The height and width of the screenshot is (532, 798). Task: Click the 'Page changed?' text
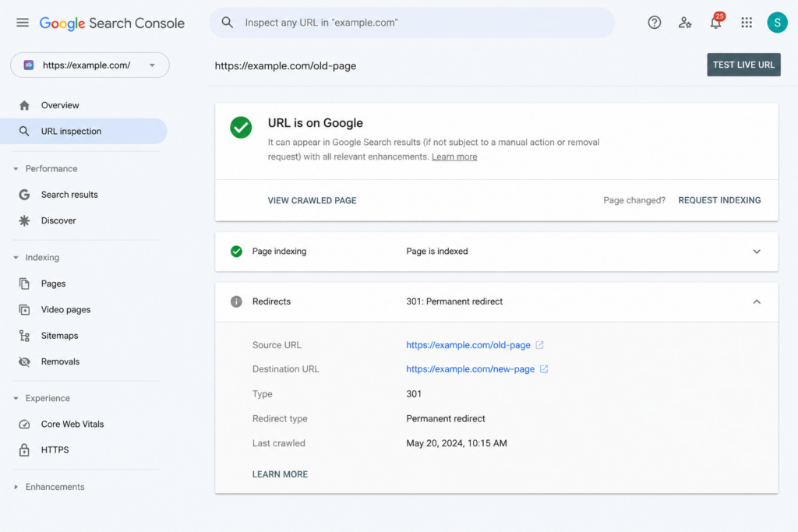tap(634, 200)
